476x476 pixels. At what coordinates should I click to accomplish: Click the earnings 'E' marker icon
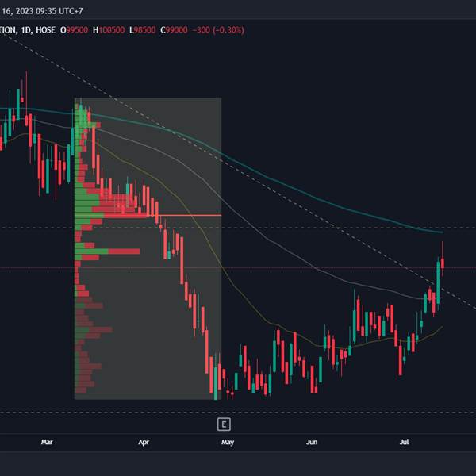coord(224,424)
